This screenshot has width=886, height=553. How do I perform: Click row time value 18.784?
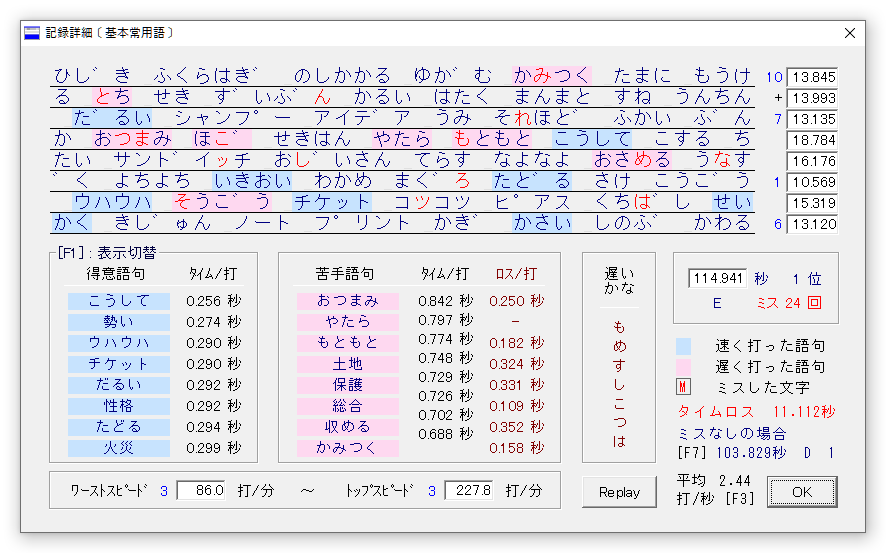click(x=813, y=140)
